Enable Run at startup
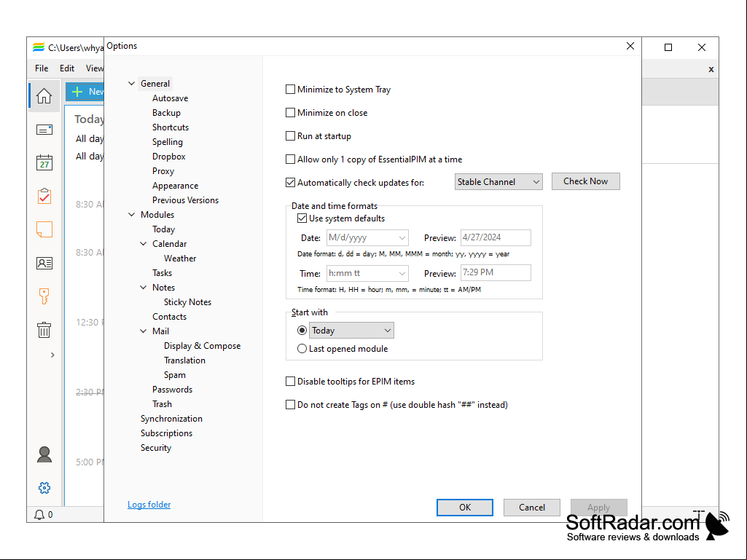 tap(290, 135)
